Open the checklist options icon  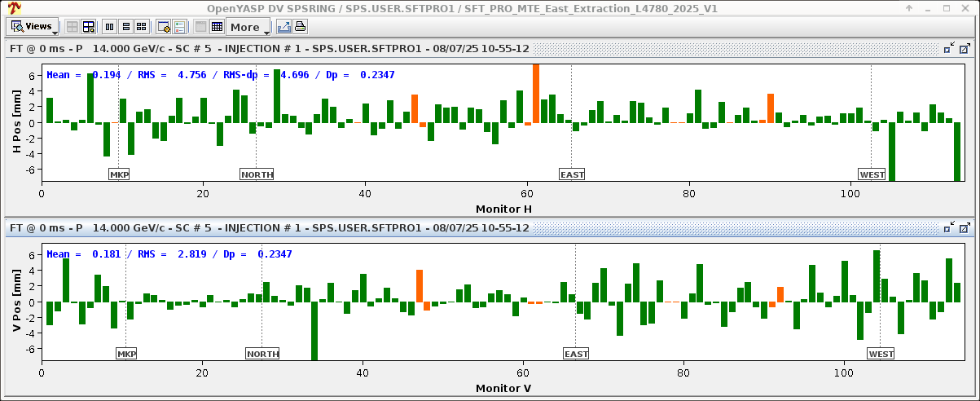click(179, 27)
